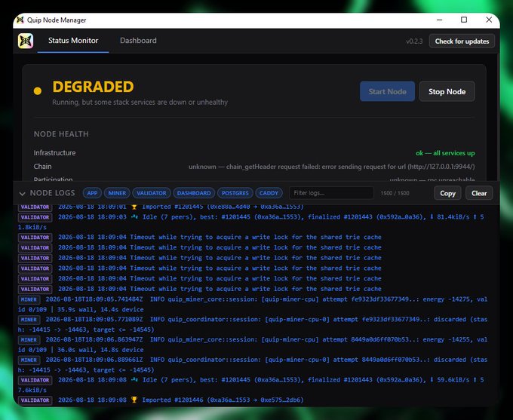Minimize the Quip Node Manager window

coord(439,20)
